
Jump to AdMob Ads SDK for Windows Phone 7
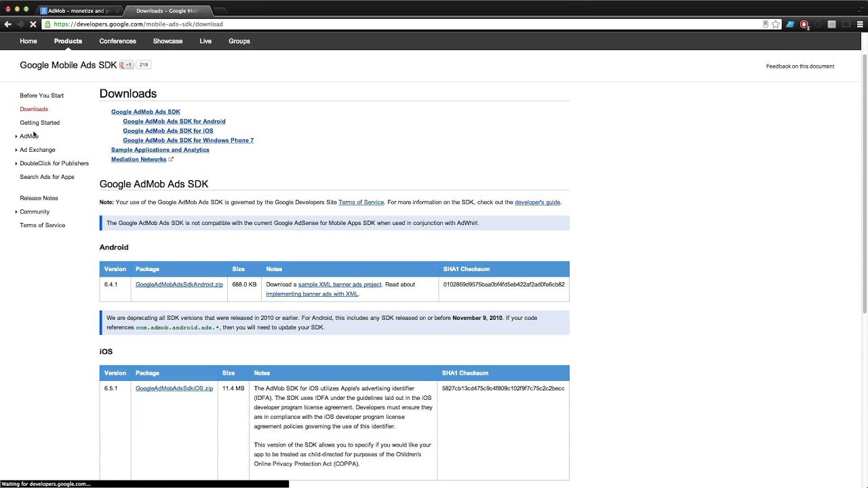point(189,140)
